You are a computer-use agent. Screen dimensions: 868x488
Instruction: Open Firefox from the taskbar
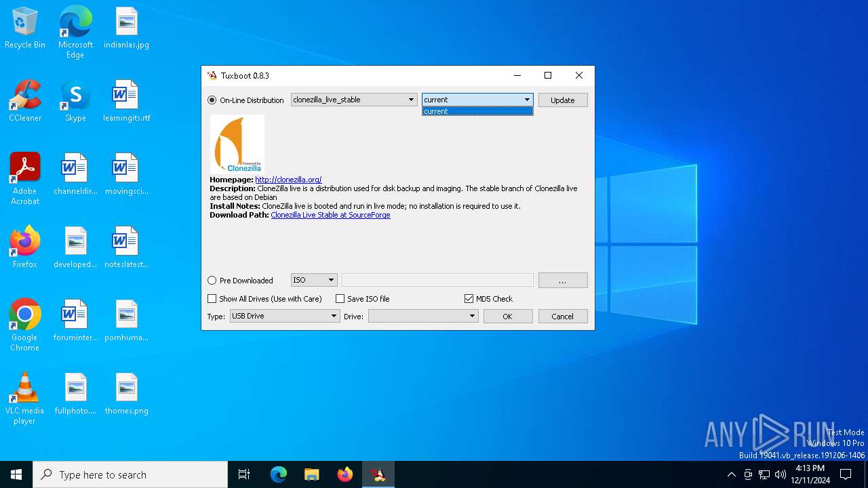click(345, 474)
